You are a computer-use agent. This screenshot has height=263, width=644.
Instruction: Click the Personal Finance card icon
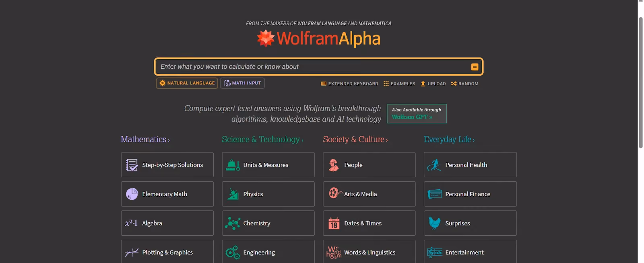pos(435,194)
